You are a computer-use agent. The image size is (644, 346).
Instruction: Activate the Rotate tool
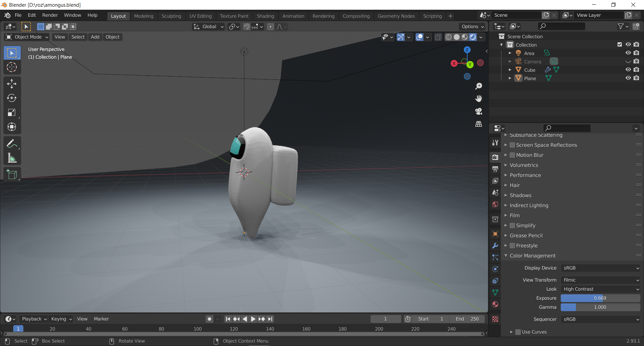point(12,98)
